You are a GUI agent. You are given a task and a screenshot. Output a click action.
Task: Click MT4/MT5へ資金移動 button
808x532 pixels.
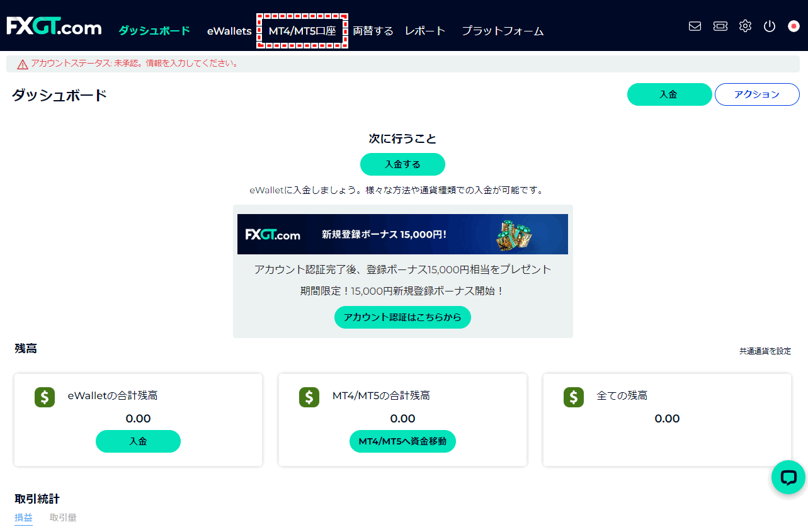(x=402, y=441)
